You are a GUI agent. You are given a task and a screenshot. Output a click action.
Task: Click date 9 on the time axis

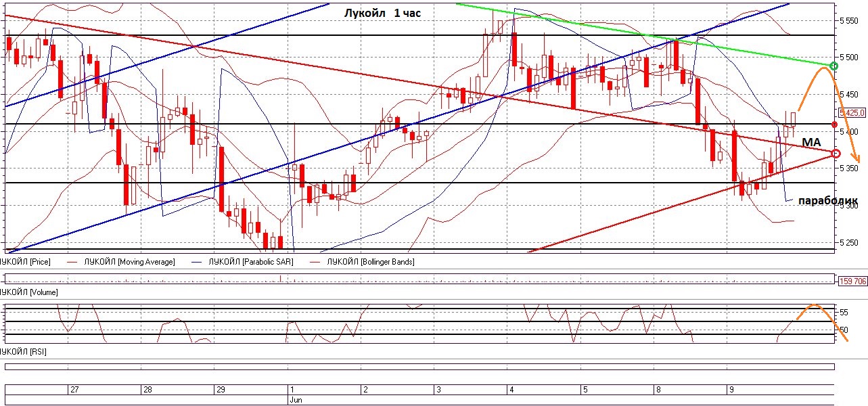[731, 390]
